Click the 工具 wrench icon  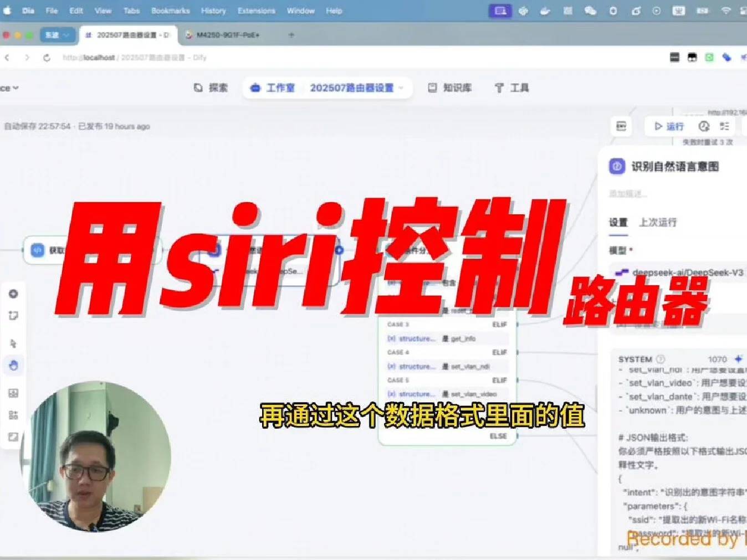point(498,88)
